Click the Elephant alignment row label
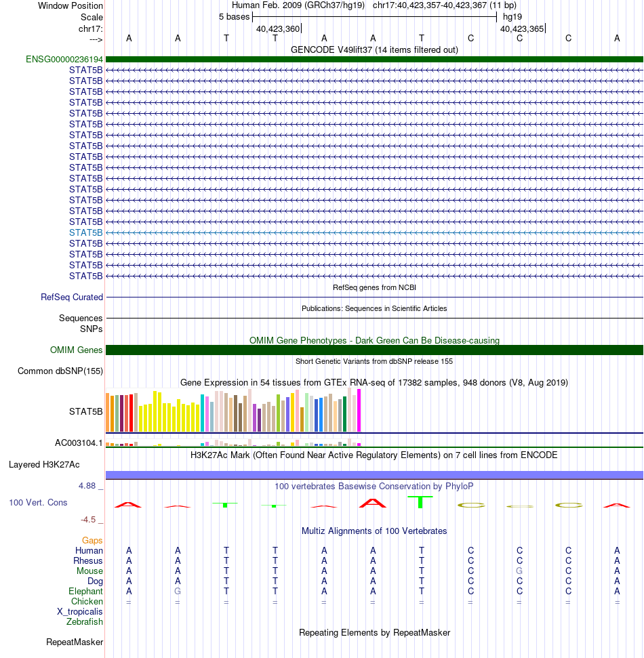The height and width of the screenshot is (658, 644). (85, 592)
